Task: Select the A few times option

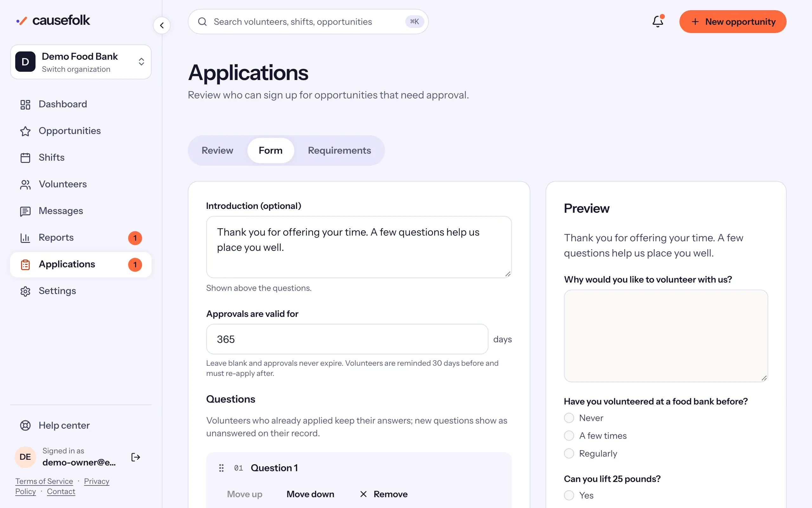Action: pos(569,436)
